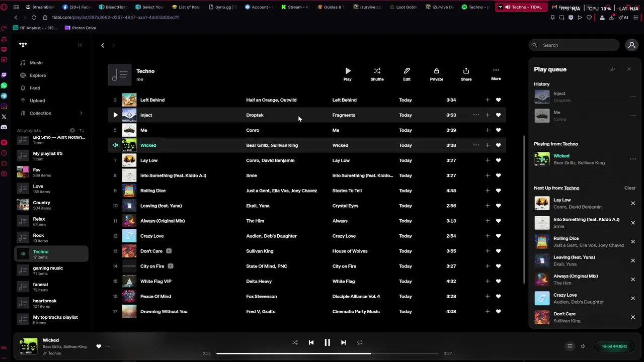
Task: Close the Play queue panel
Action: coord(628,69)
